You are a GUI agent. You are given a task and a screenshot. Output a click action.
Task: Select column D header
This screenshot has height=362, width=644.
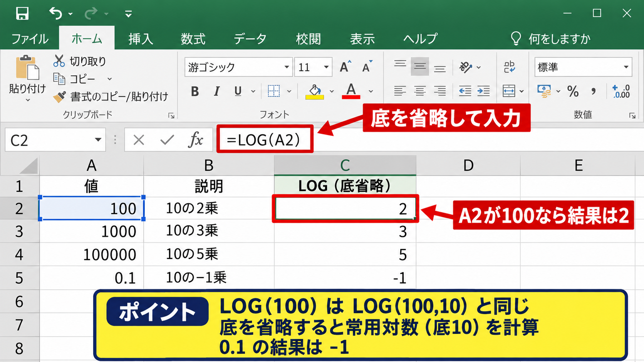point(468,165)
